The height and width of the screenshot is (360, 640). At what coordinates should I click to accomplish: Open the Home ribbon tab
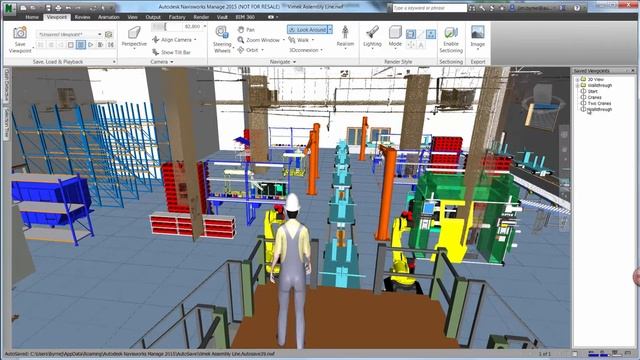pos(32,17)
